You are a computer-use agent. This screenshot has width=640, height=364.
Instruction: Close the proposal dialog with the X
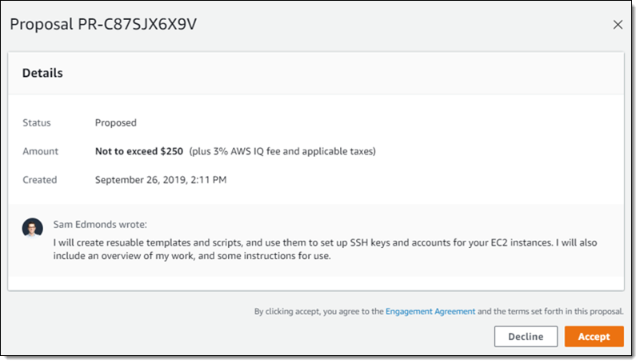[x=618, y=25]
